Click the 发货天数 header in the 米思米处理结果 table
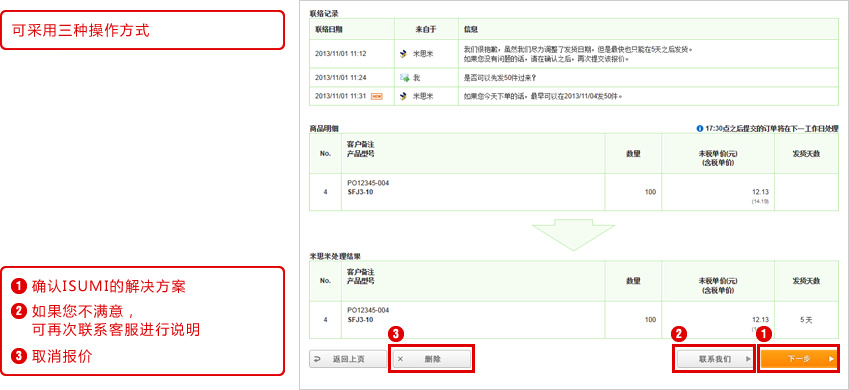This screenshot has height=390, width=849. 806,281
